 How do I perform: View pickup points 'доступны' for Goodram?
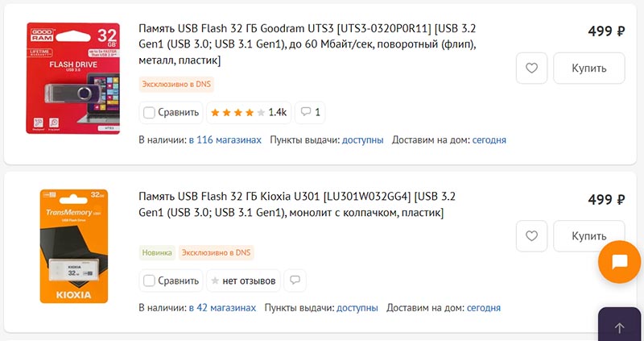pos(362,139)
